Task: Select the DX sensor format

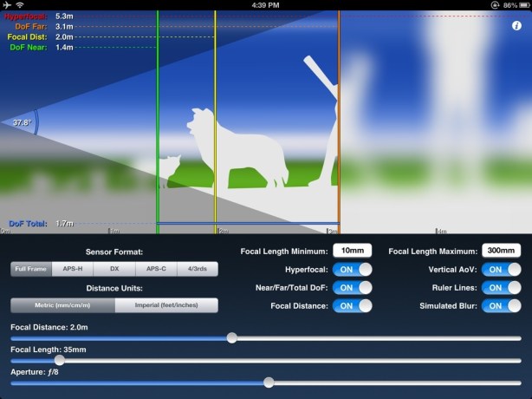Action: [x=114, y=269]
